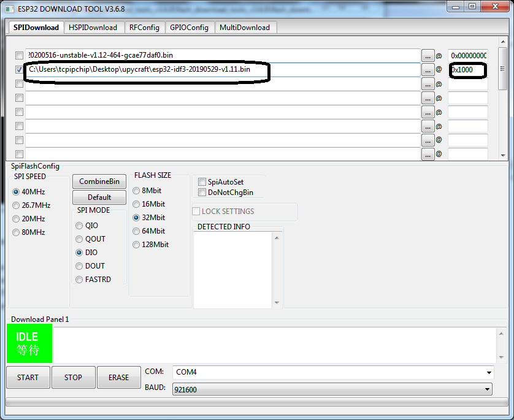Click the Default button

tap(99, 197)
